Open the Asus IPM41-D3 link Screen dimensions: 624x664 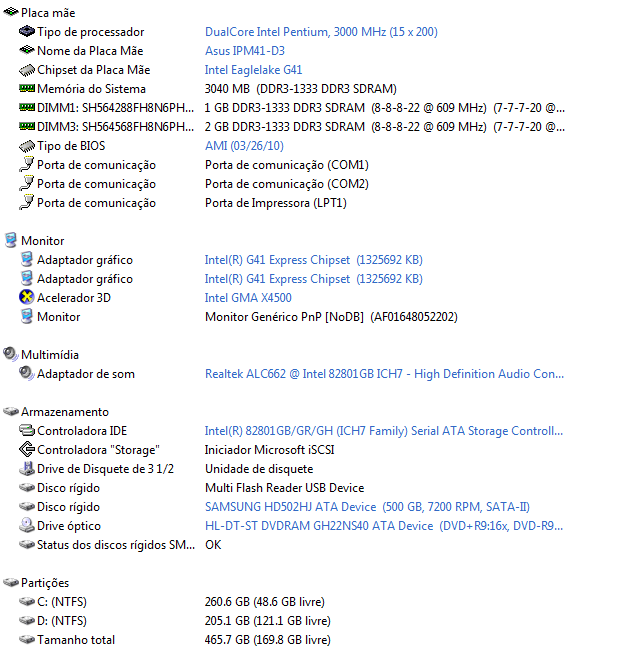(x=245, y=51)
